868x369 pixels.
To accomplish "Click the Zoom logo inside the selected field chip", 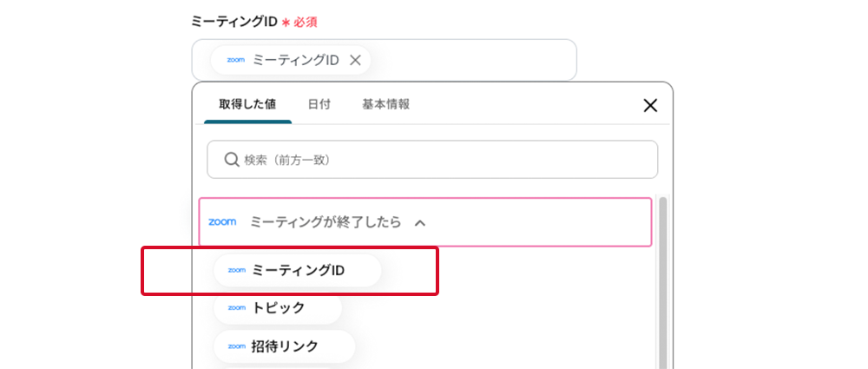I will pos(235,61).
